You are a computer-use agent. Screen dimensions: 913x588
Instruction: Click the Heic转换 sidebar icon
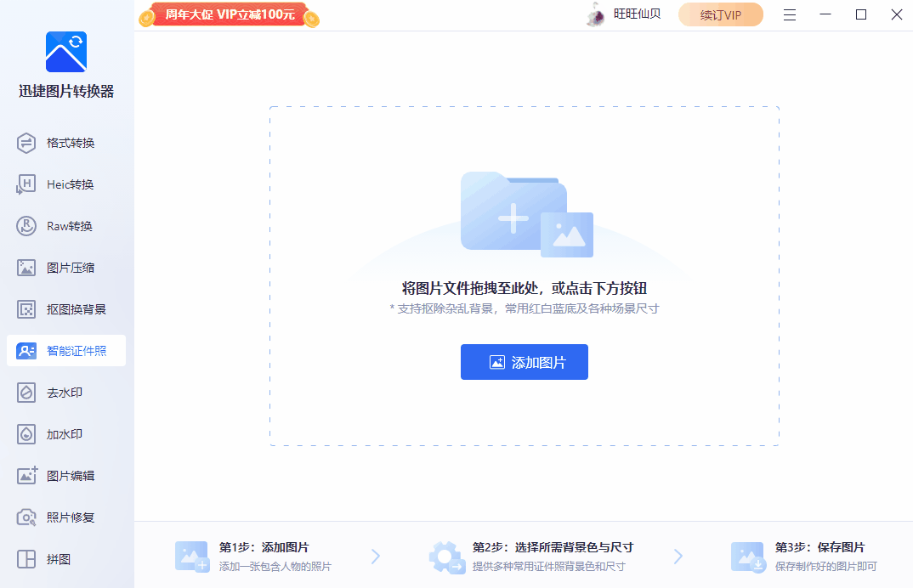pyautogui.click(x=26, y=184)
